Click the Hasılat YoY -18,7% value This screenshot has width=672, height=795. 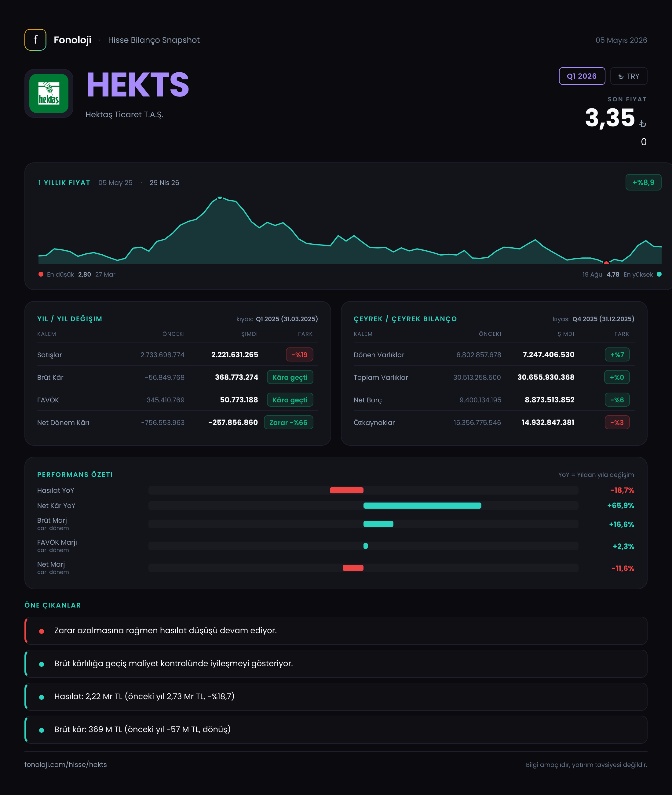pyautogui.click(x=622, y=490)
